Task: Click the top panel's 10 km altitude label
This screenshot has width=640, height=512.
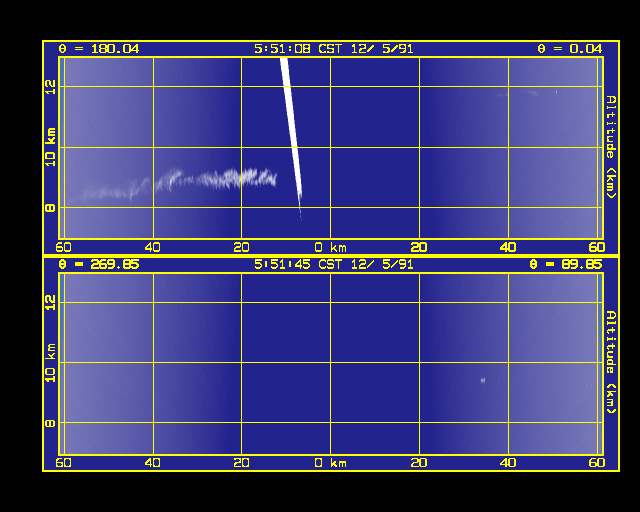Action: tap(50, 147)
